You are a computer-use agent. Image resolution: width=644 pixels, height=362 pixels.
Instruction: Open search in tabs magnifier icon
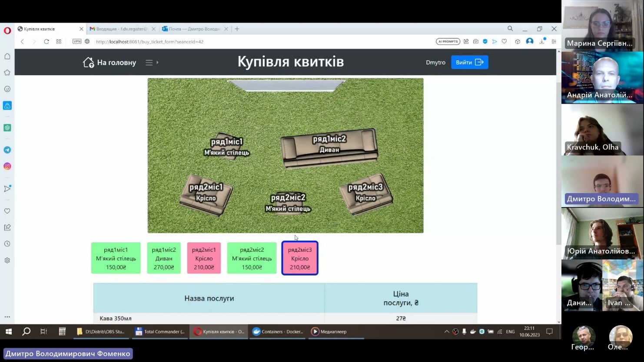pos(510,29)
